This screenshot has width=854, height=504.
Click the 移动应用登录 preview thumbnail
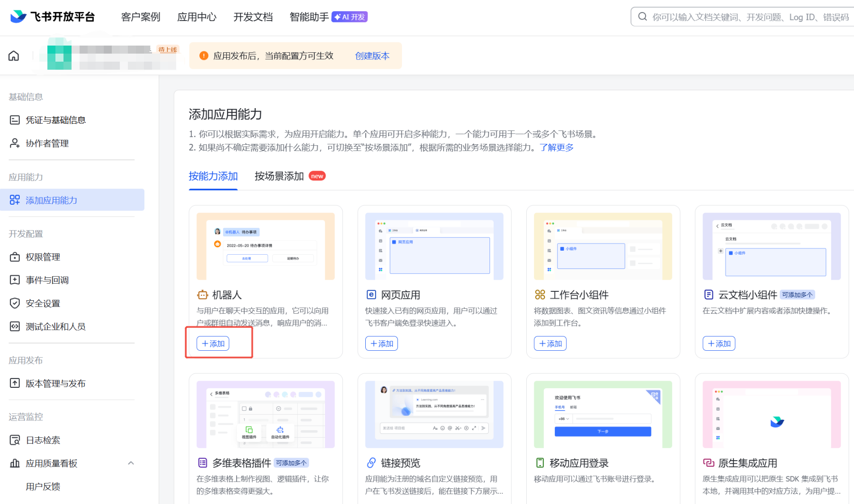[603, 414]
